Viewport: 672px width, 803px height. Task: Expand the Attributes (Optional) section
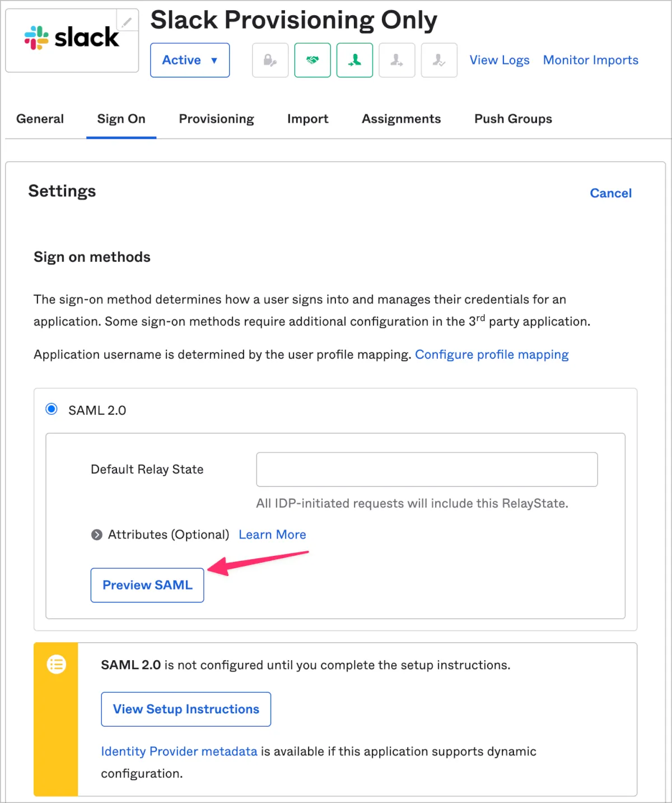click(x=97, y=535)
